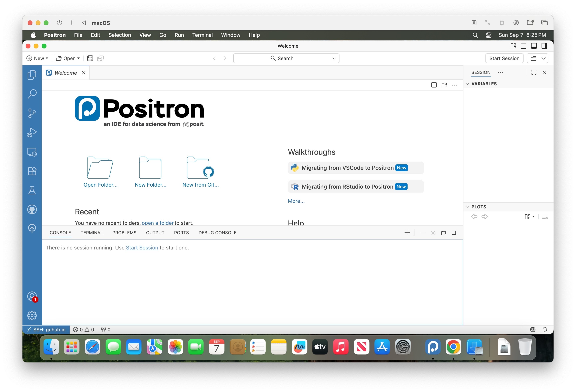The width and height of the screenshot is (576, 392).
Task: Open notifications bell in status bar
Action: (545, 330)
